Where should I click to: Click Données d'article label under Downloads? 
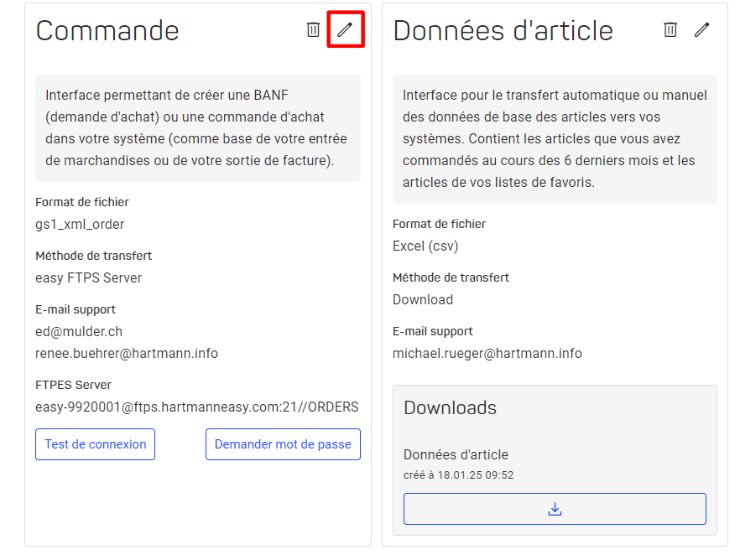click(456, 455)
